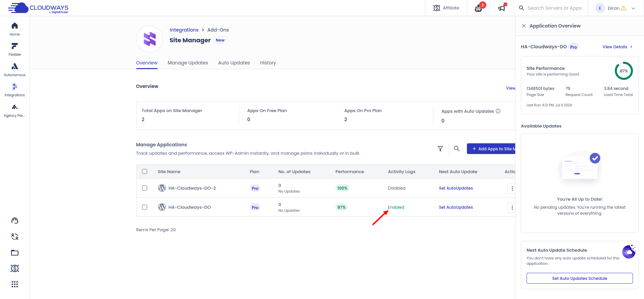Open the filter funnel icon

[x=440, y=149]
